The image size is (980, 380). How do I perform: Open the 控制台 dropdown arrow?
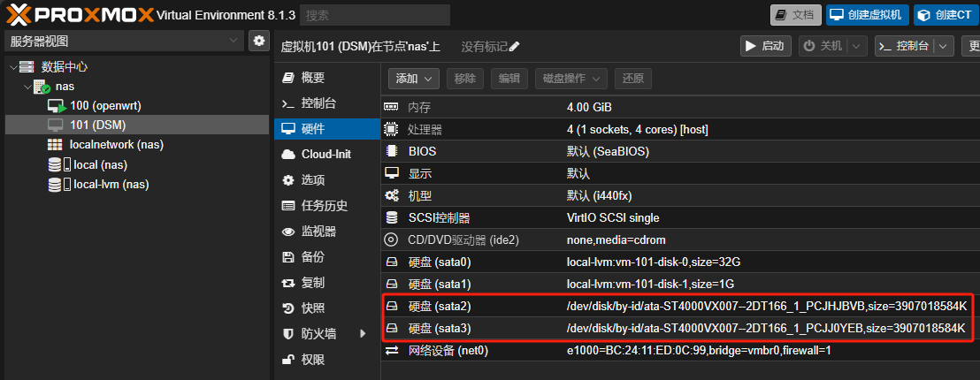click(944, 46)
